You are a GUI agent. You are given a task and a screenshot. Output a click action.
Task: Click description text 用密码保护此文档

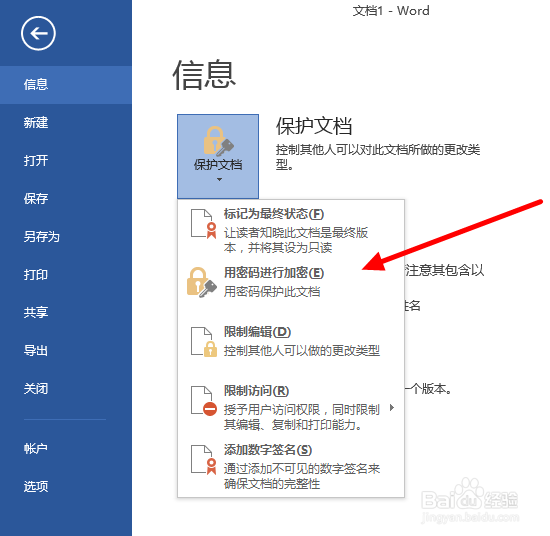coord(272,292)
